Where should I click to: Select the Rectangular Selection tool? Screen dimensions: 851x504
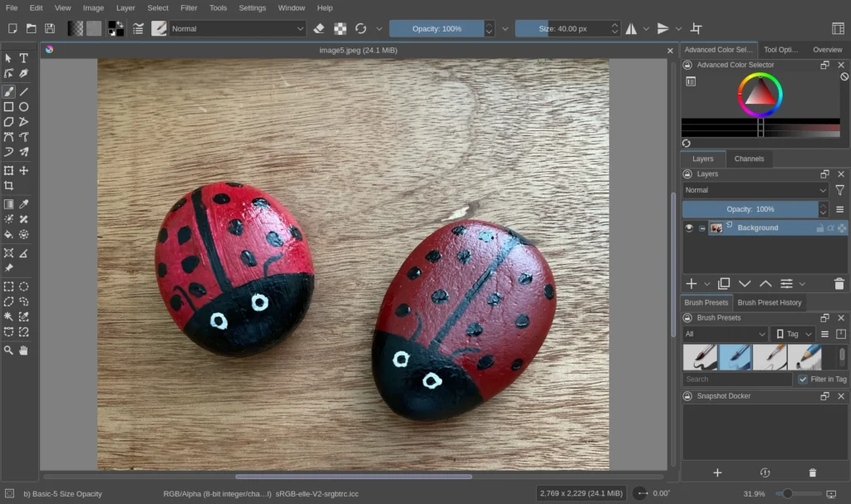point(8,286)
